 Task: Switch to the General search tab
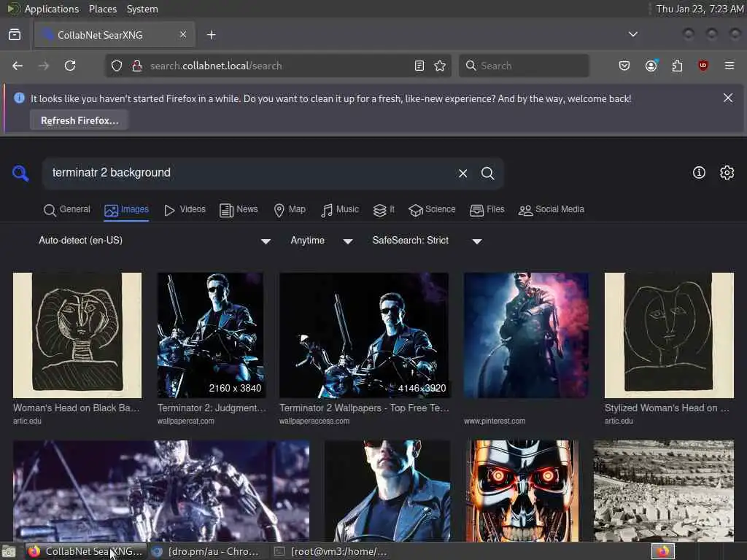click(66, 209)
